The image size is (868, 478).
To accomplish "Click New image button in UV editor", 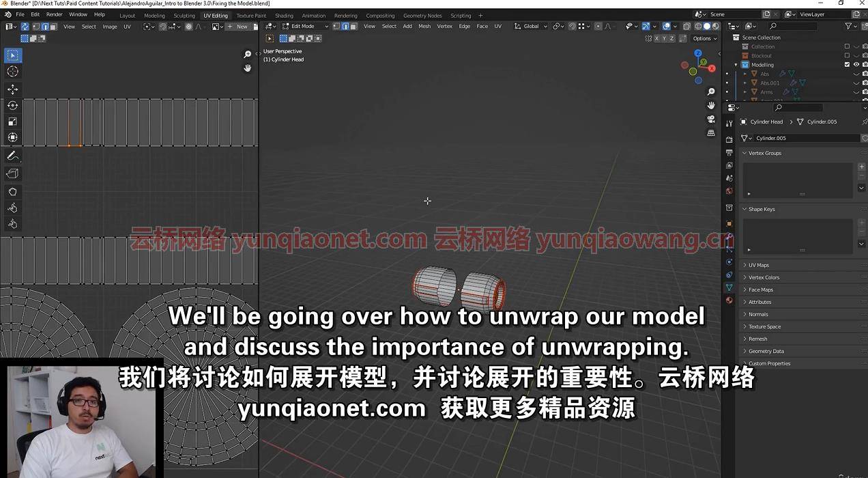I will (239, 27).
